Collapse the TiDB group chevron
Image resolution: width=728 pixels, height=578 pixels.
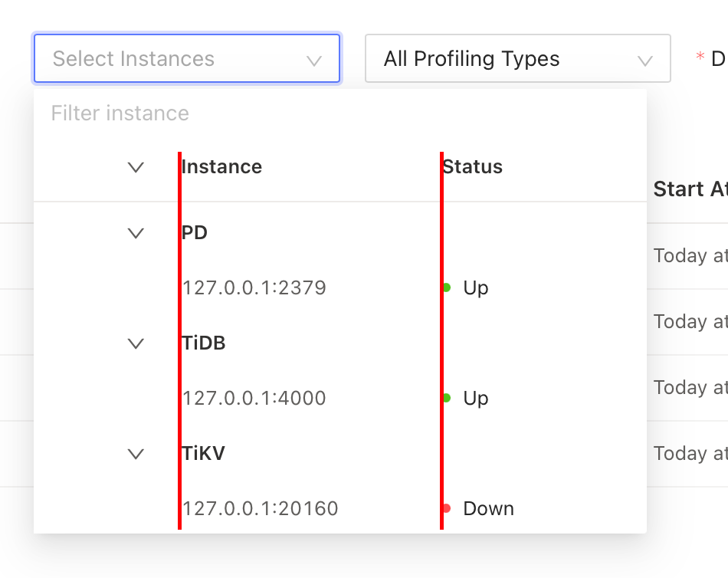tap(136, 343)
